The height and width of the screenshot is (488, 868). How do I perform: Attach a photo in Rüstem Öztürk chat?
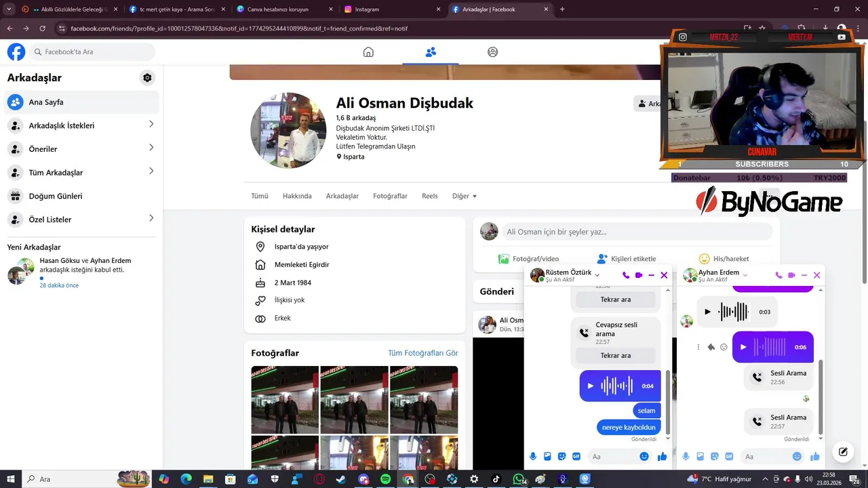[547, 456]
